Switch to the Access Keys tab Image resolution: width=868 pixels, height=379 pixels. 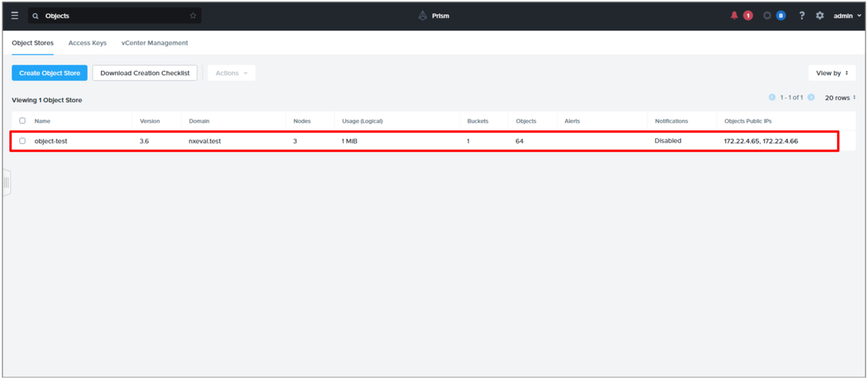coord(88,43)
